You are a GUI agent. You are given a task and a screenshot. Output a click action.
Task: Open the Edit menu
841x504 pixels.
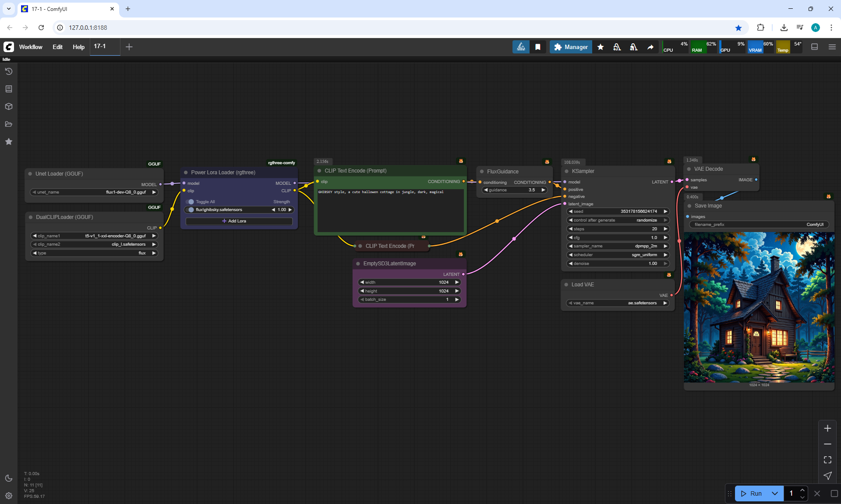pyautogui.click(x=57, y=47)
